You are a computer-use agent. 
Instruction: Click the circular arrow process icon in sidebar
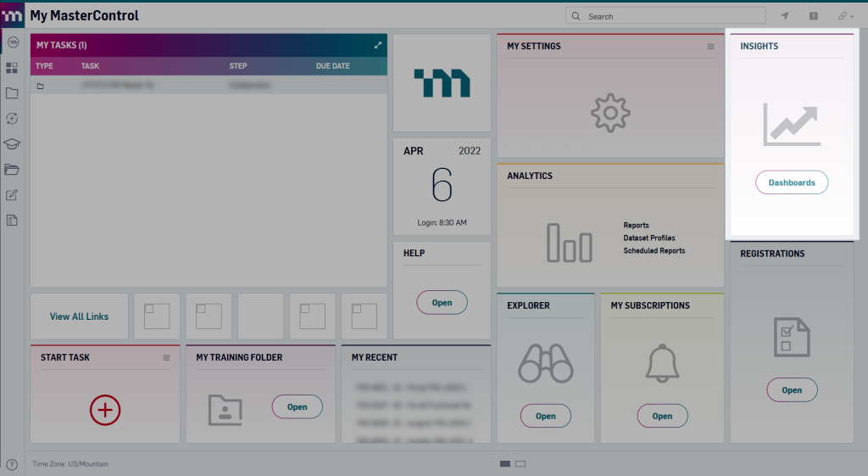pos(12,119)
